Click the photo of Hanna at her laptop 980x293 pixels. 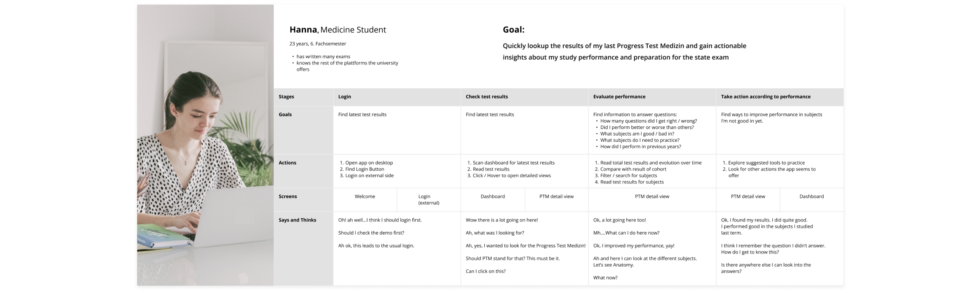coord(205,145)
